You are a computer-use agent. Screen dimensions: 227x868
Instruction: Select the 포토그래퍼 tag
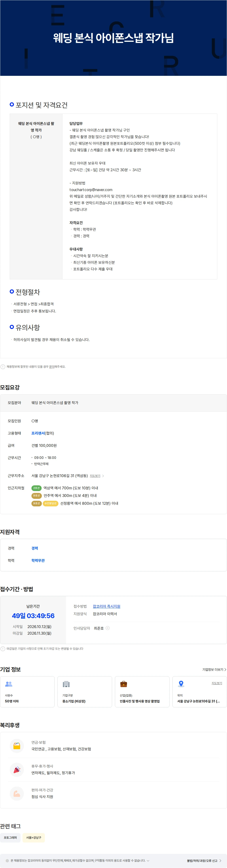(x=10, y=838)
